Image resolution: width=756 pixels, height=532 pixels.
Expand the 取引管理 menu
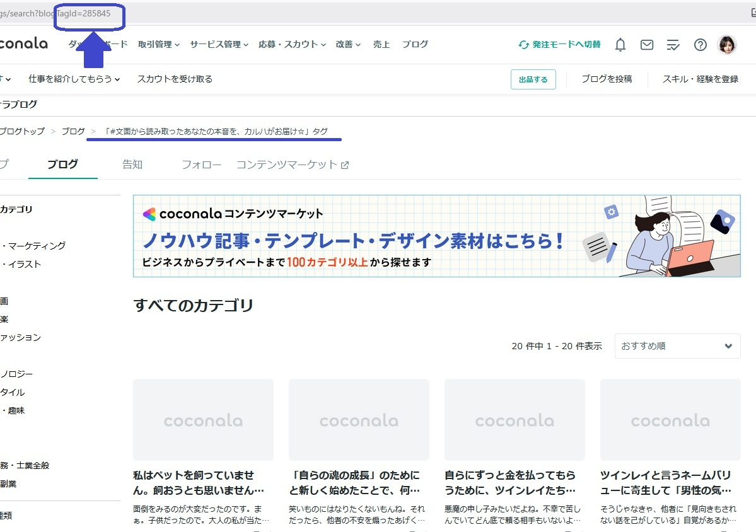click(x=159, y=44)
